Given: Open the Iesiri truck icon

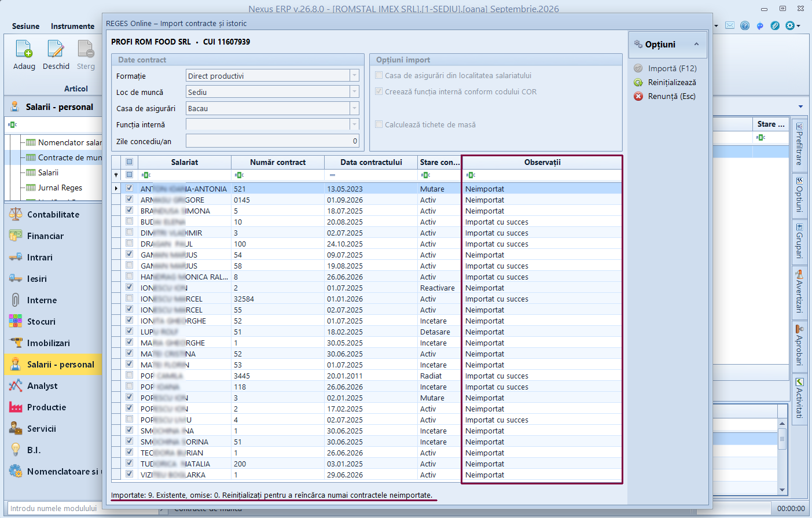Looking at the screenshot, I should [x=16, y=278].
